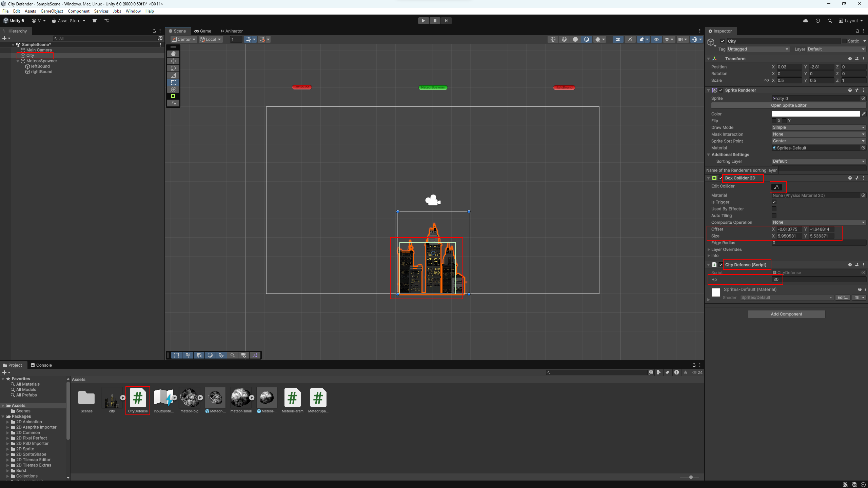Enable the Used By Effector checkbox
This screenshot has height=488, width=868.
[x=774, y=209]
